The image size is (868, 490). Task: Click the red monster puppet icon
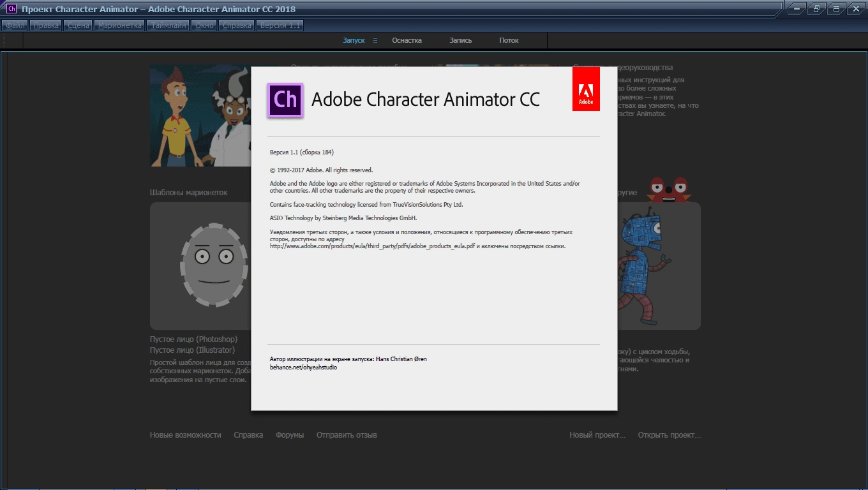coord(668,189)
